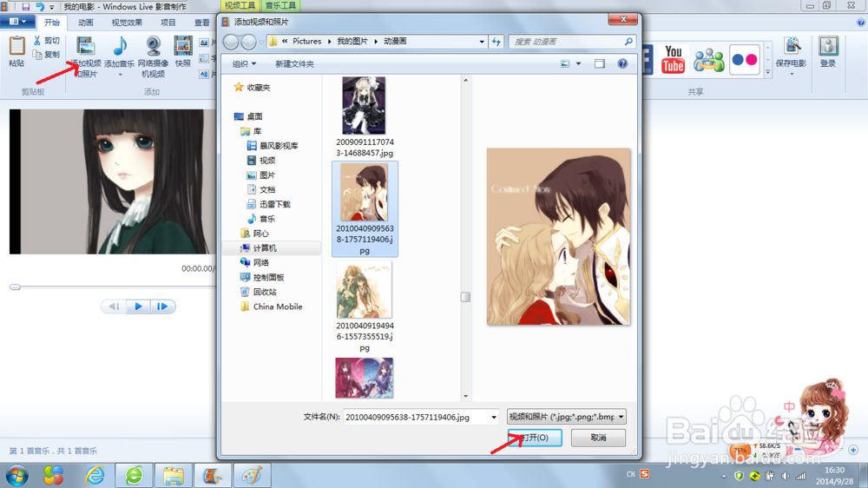The height and width of the screenshot is (488, 868).
Task: Click Add music note icon
Action: pos(120,46)
